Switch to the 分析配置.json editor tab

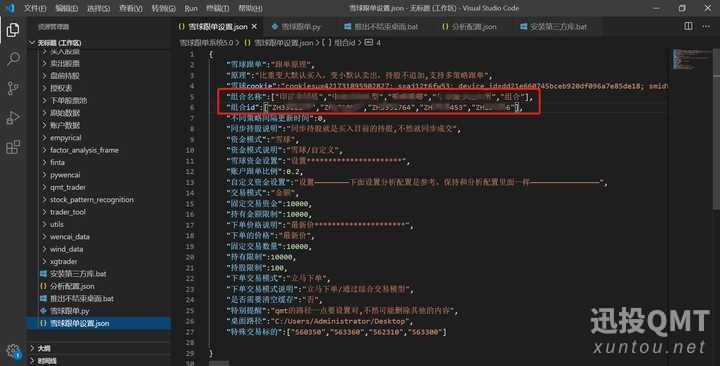pyautogui.click(x=469, y=27)
